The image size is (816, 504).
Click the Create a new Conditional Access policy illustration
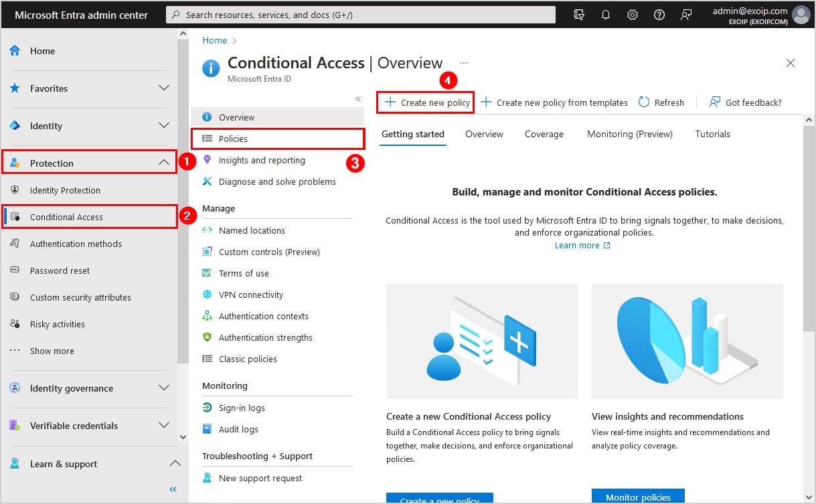pos(482,341)
